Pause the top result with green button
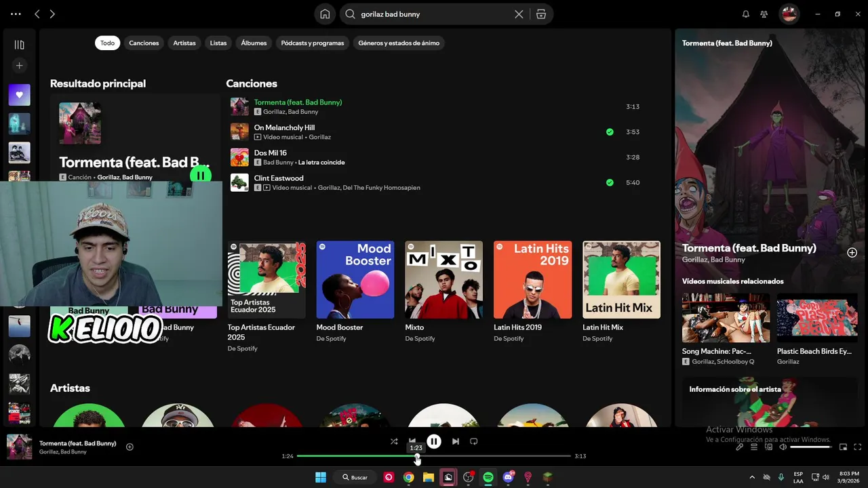The width and height of the screenshot is (868, 488). click(201, 176)
